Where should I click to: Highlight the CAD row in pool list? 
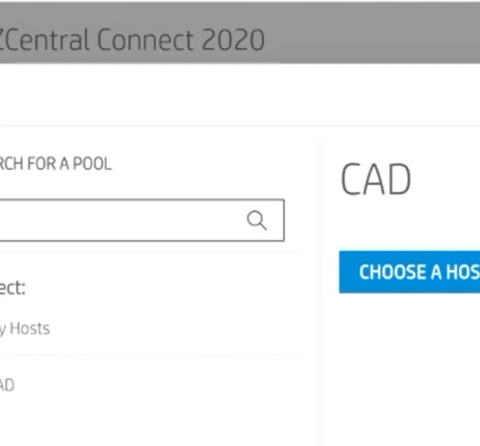[150, 385]
